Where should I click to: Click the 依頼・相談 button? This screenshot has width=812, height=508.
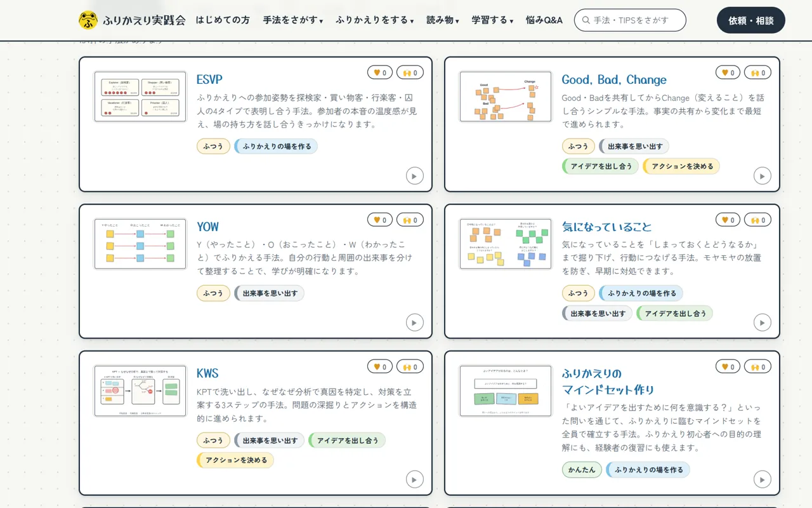pos(751,20)
